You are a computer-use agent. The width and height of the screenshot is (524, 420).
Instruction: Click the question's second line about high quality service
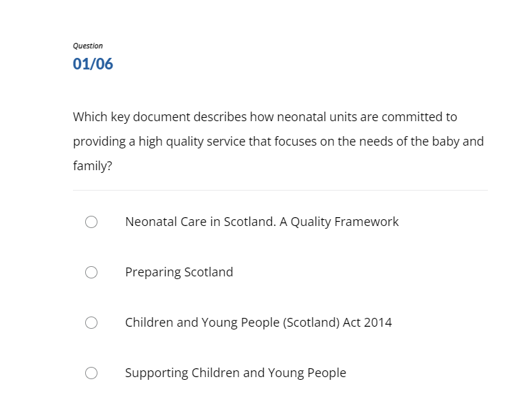coord(278,142)
